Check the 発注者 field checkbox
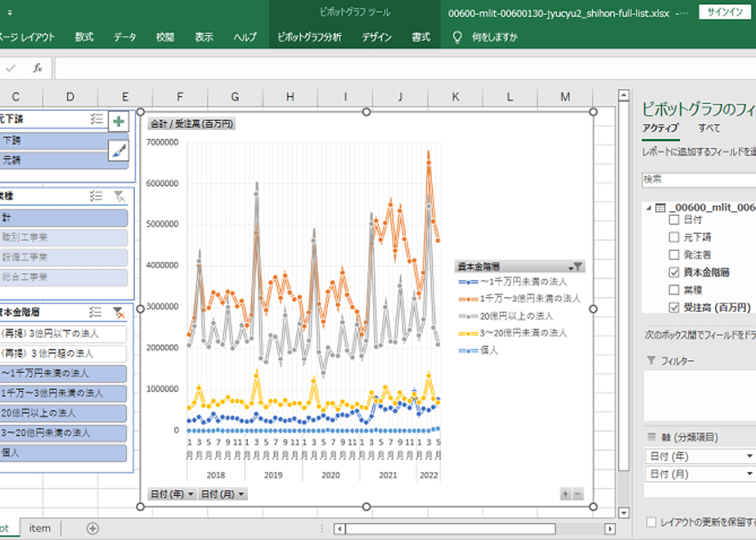The height and width of the screenshot is (540, 756). (x=674, y=254)
